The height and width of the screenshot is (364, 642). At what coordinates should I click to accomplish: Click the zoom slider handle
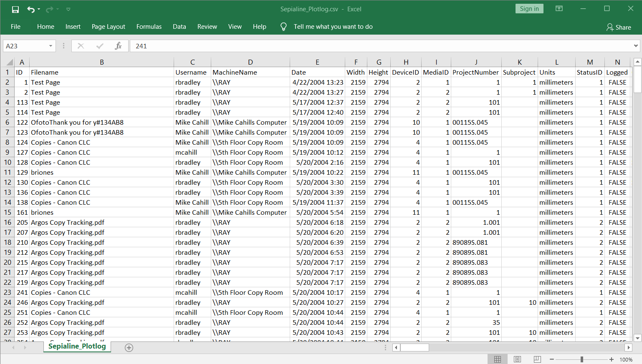point(581,359)
